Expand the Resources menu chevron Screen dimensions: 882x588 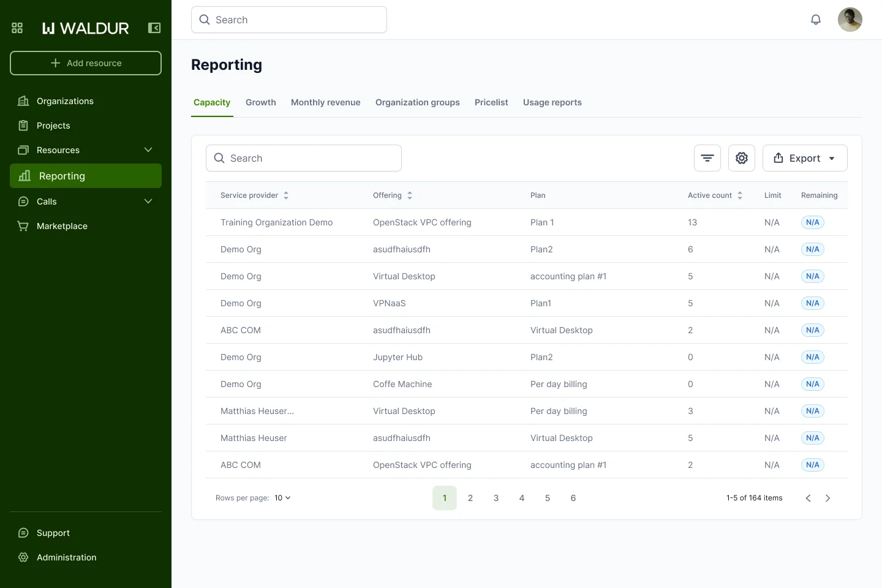(148, 150)
